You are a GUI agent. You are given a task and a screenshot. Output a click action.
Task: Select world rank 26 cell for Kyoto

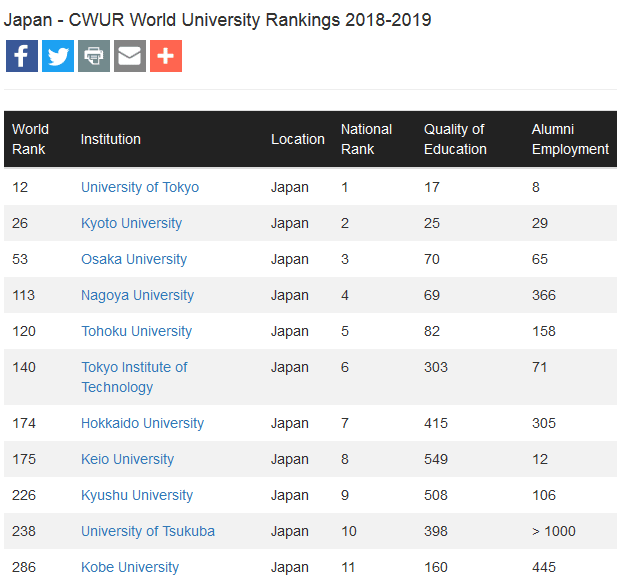pos(20,223)
